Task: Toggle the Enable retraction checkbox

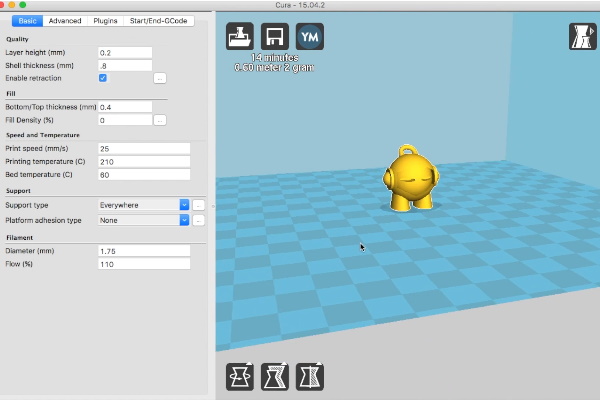Action: pos(103,77)
